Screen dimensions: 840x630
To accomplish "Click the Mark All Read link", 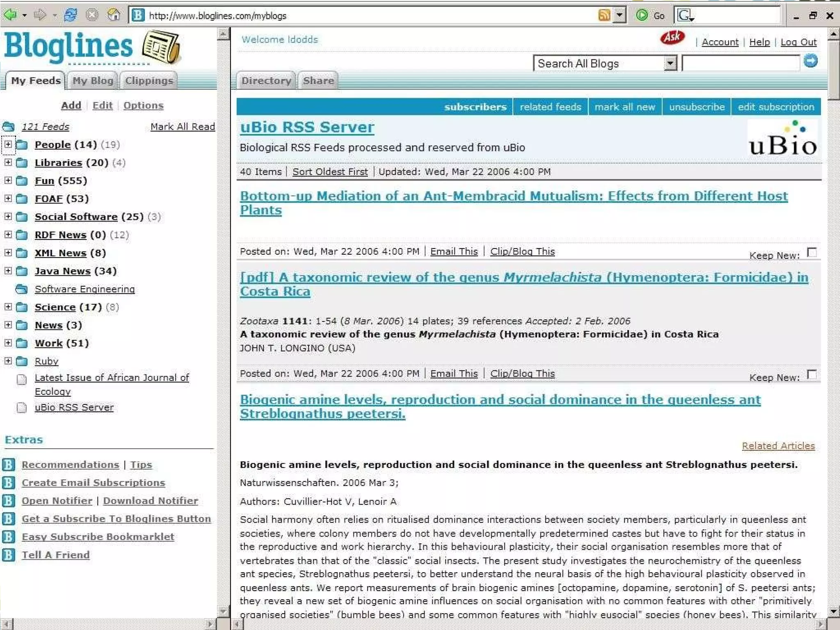I will [183, 127].
